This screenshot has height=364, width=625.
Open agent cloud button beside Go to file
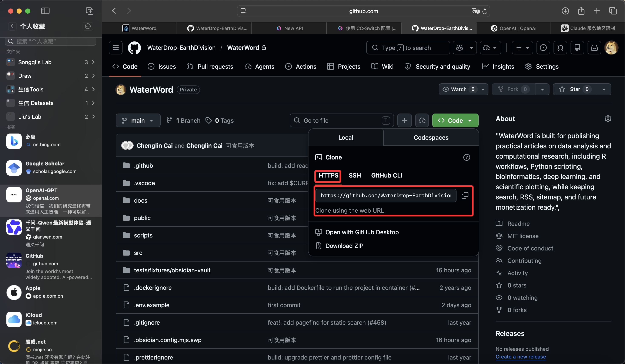(x=422, y=121)
